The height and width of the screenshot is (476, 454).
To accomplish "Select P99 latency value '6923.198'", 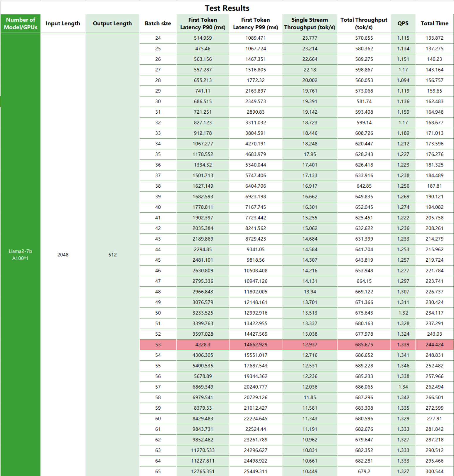I will pyautogui.click(x=256, y=196).
